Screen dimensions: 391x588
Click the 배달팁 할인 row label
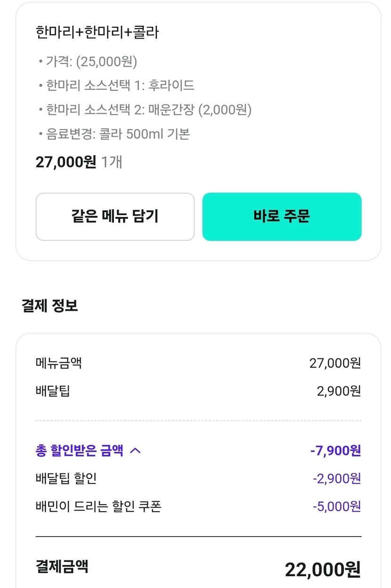coord(66,479)
